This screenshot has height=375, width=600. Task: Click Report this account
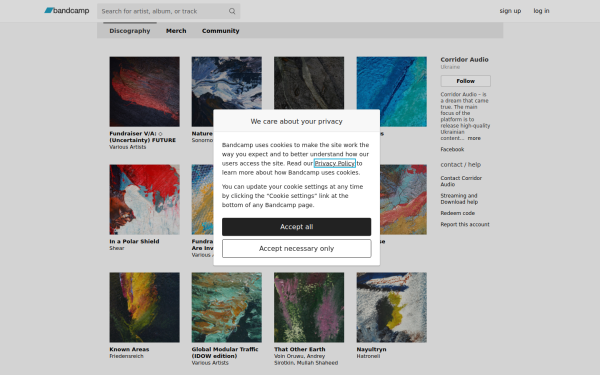(465, 224)
